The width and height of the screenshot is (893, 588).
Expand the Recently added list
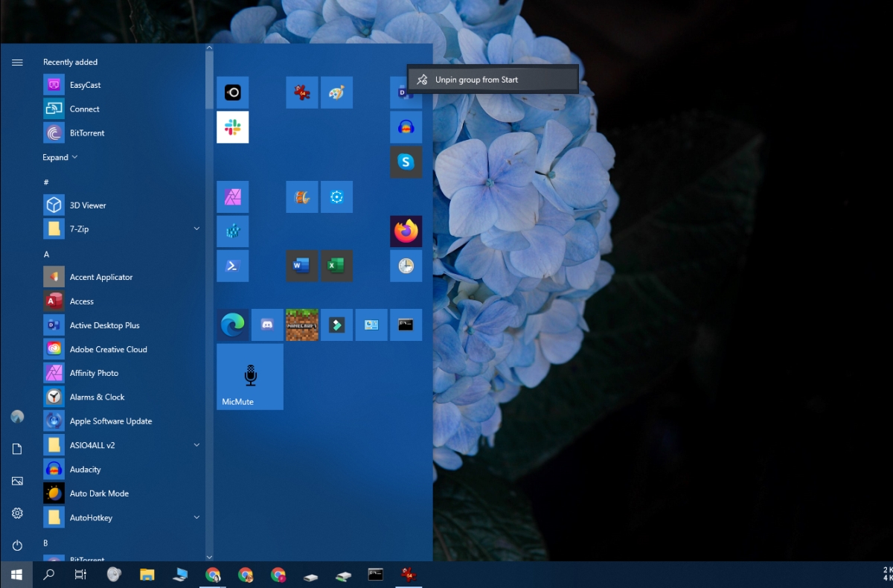coord(60,158)
